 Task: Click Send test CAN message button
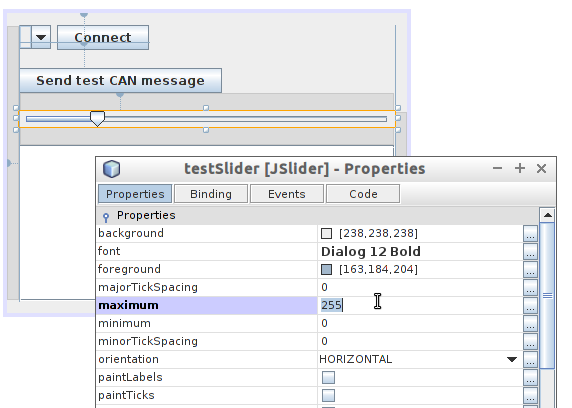120,80
